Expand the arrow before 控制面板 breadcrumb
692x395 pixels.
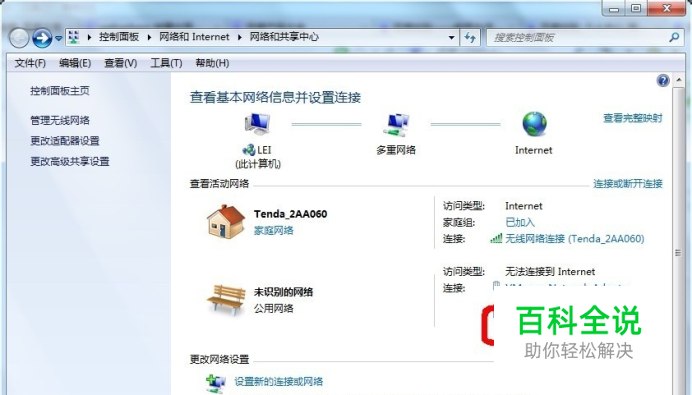point(89,38)
